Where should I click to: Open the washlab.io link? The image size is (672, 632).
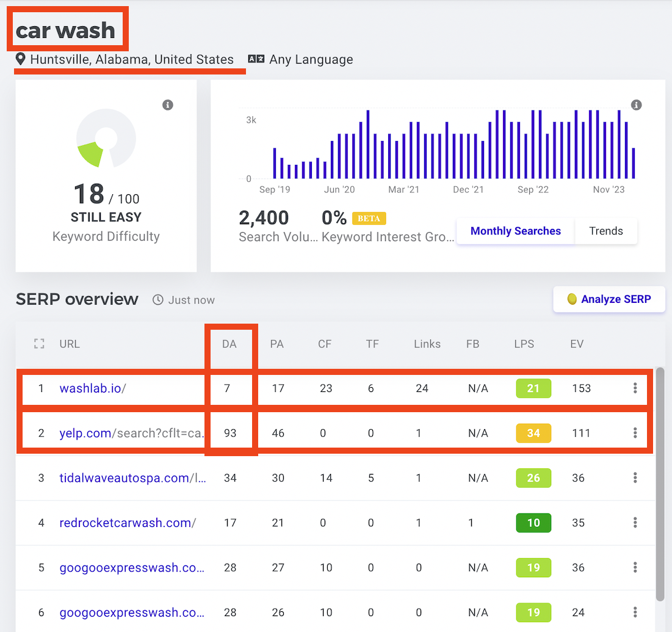coord(93,388)
